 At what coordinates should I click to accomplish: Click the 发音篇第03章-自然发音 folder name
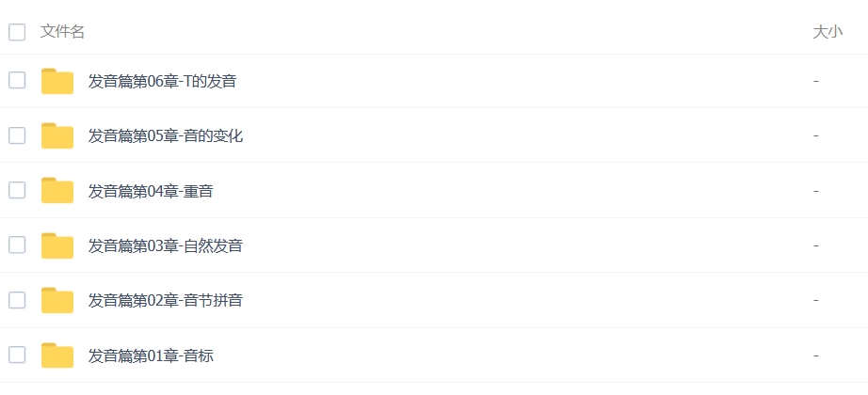pos(166,245)
